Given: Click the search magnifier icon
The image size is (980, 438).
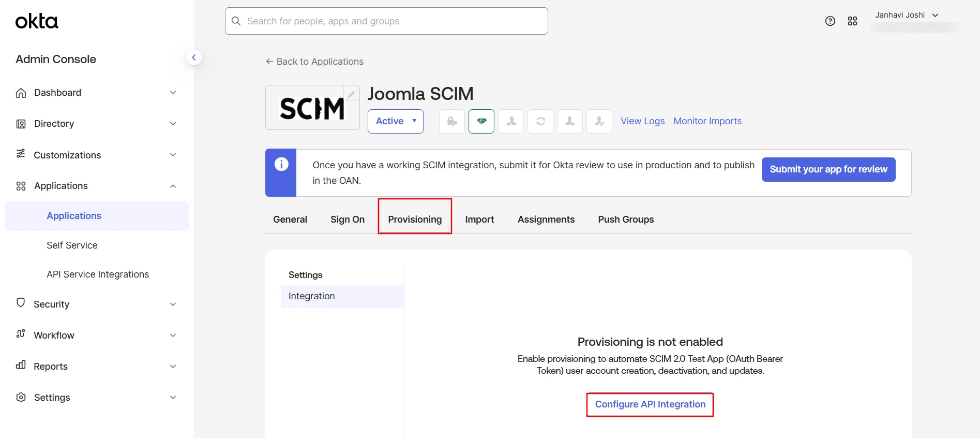Looking at the screenshot, I should click(236, 21).
